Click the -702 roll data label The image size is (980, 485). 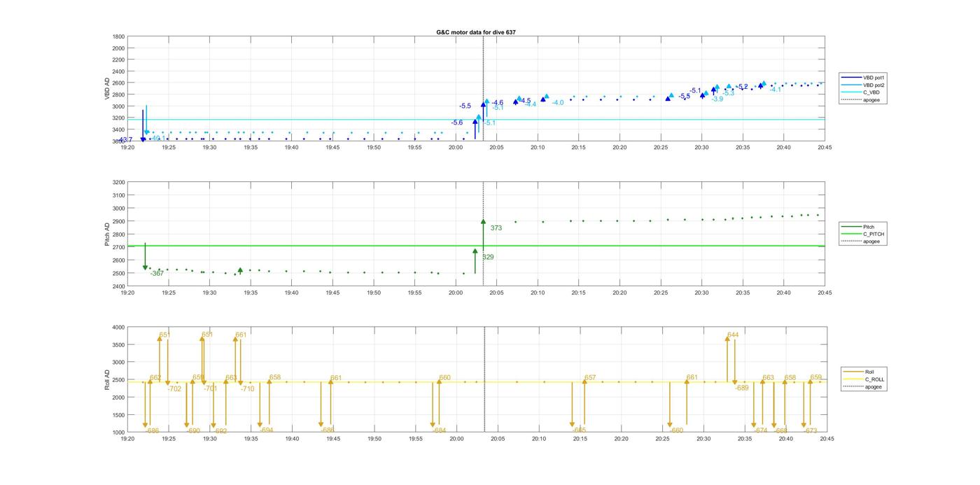click(174, 388)
